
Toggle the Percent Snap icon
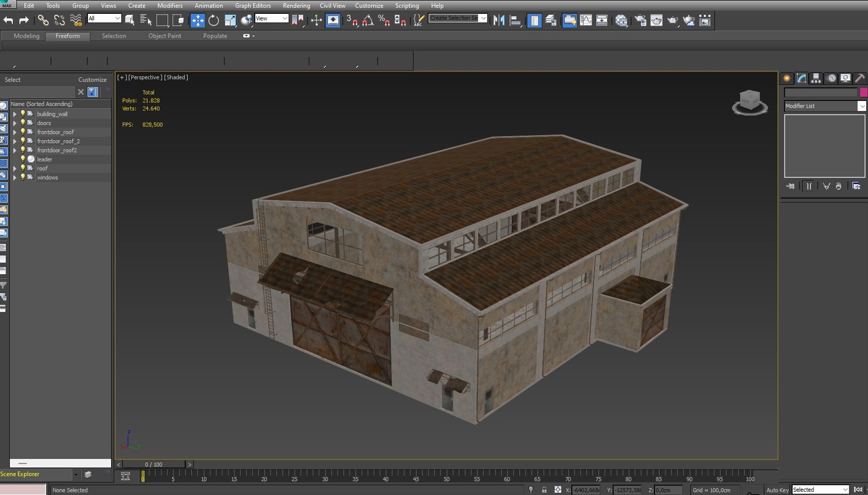coord(384,20)
